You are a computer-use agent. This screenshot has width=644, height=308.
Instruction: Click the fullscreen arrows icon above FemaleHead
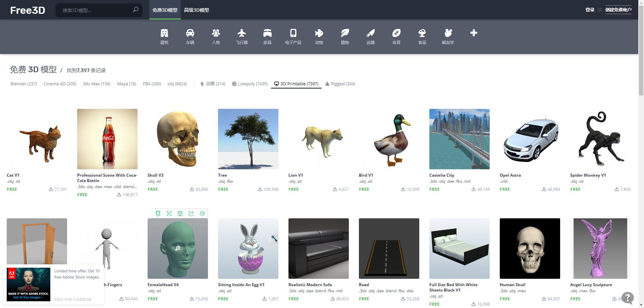(169, 213)
